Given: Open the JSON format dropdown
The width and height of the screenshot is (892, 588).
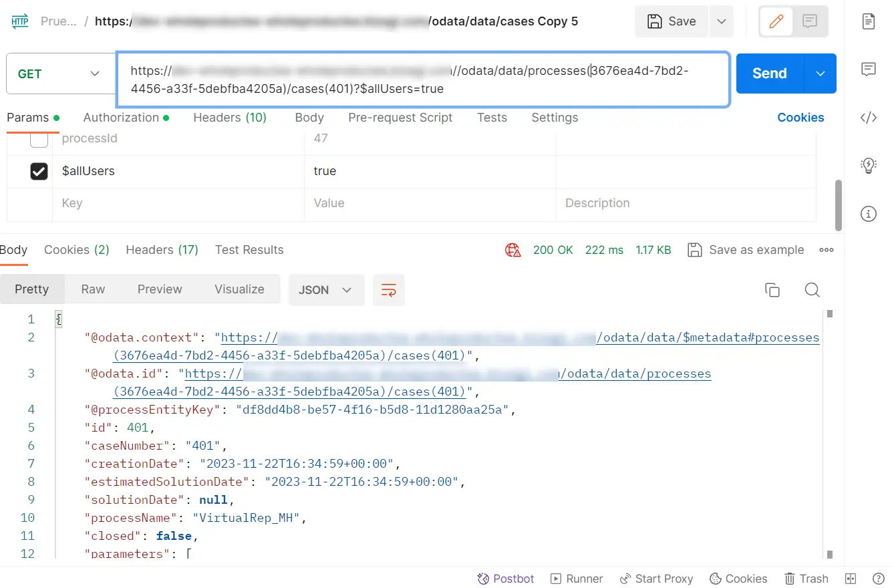Looking at the screenshot, I should tap(327, 290).
